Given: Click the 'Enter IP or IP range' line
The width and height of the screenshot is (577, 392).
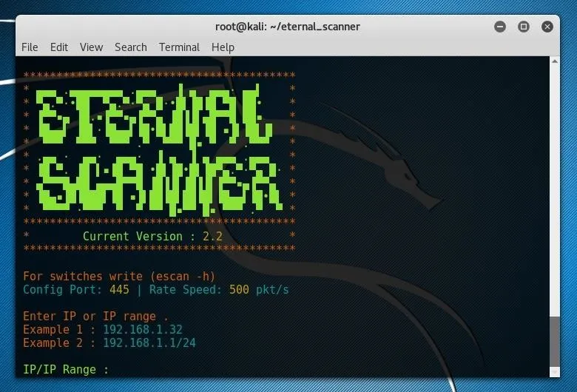Looking at the screenshot, I should click(x=95, y=316).
